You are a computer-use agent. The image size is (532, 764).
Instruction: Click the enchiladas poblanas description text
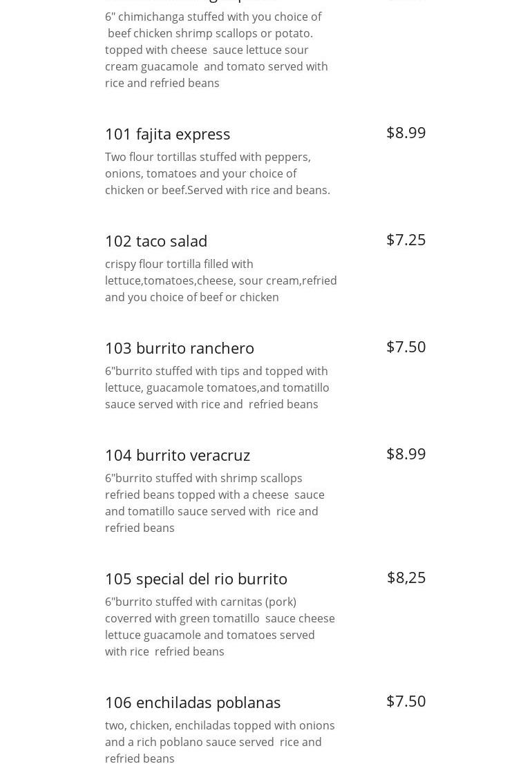(x=220, y=742)
